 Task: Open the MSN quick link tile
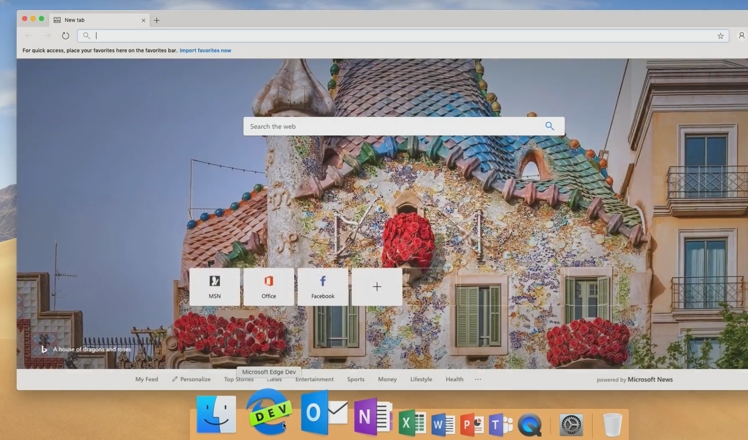[215, 286]
